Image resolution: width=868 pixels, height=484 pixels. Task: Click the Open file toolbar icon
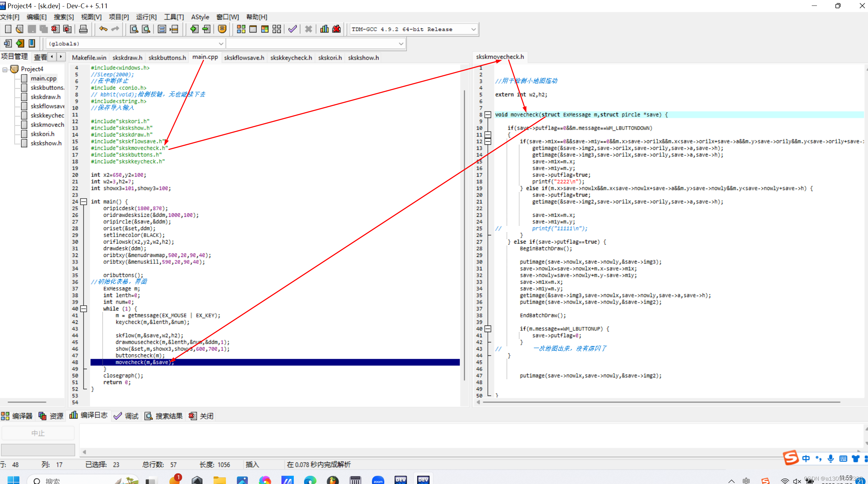coord(20,29)
